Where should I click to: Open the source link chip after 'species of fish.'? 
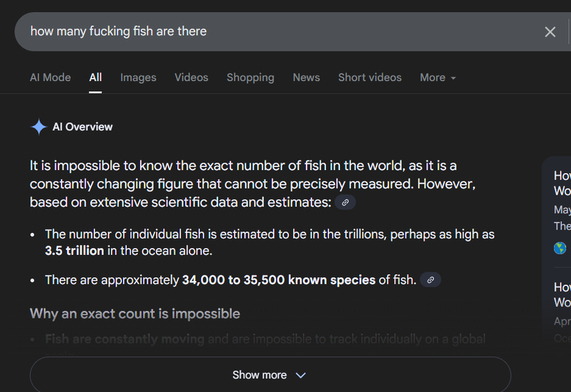click(x=430, y=280)
